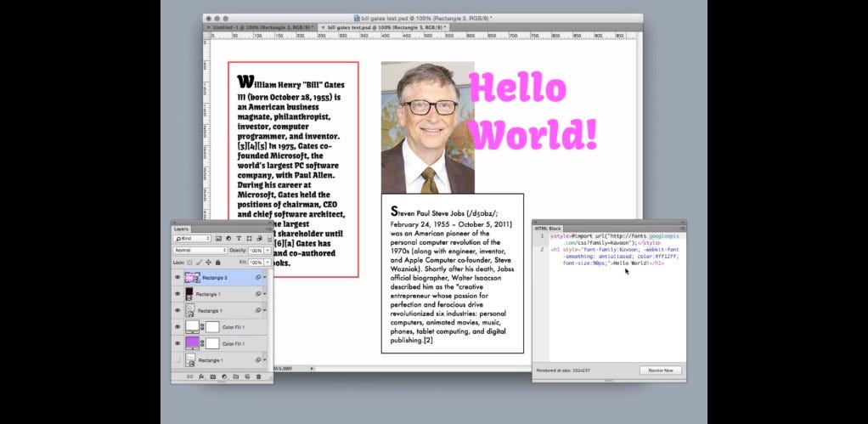Image resolution: width=868 pixels, height=424 pixels.
Task: Select the HTML Block panel tab
Action: click(548, 228)
